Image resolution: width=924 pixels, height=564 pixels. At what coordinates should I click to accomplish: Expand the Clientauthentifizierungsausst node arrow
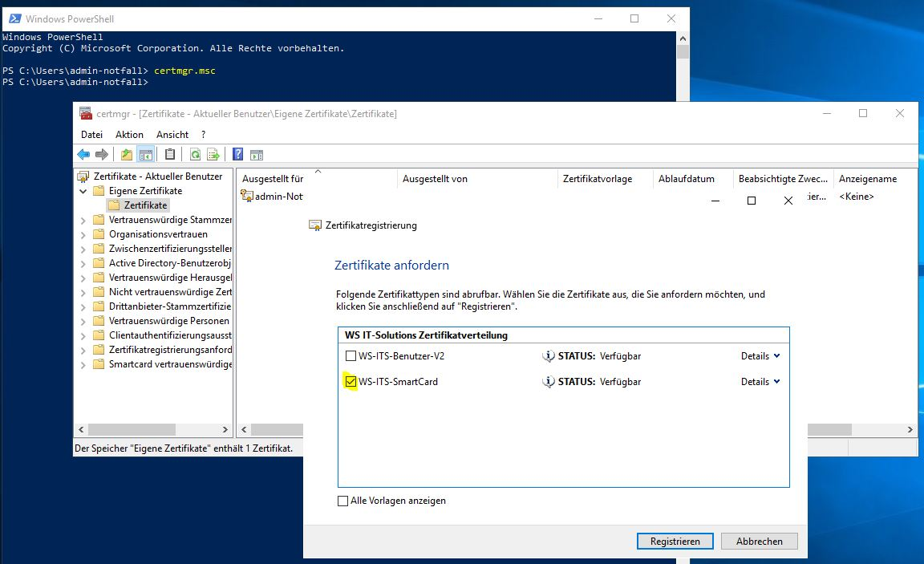coord(83,336)
